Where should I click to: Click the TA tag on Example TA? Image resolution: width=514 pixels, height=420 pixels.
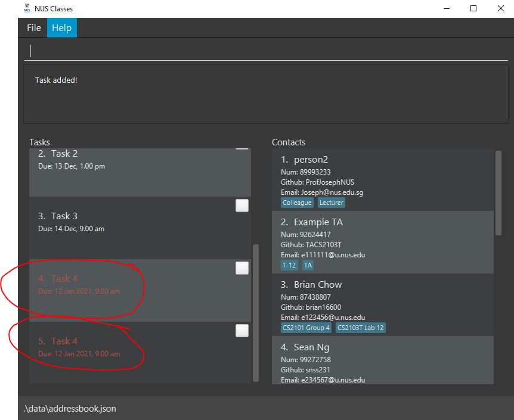(x=308, y=265)
